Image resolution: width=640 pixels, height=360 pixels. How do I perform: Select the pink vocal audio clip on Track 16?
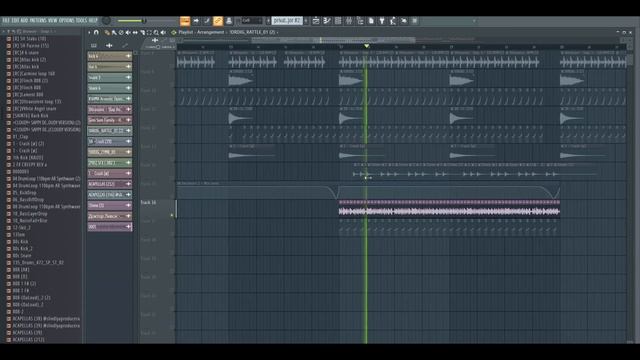(x=449, y=209)
